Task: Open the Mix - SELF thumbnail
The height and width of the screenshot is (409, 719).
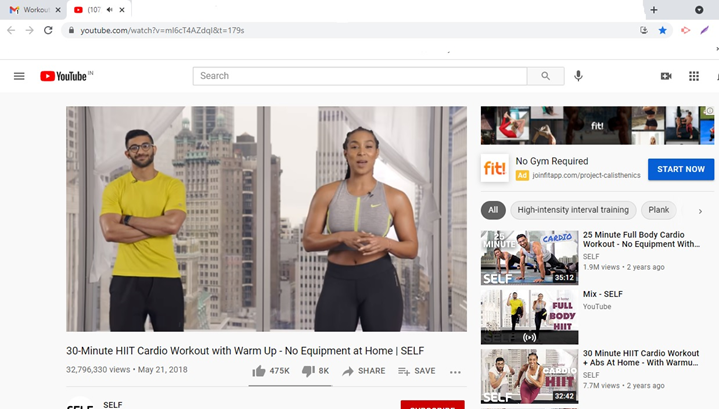Action: [530, 317]
